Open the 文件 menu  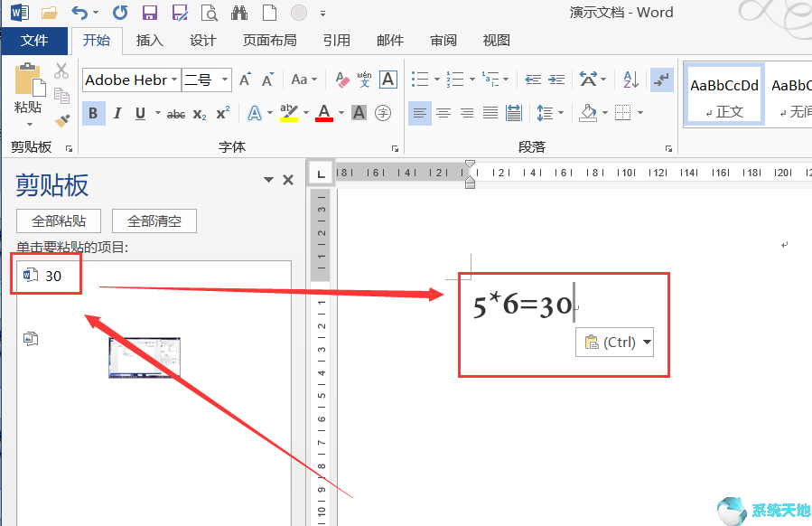[35, 40]
